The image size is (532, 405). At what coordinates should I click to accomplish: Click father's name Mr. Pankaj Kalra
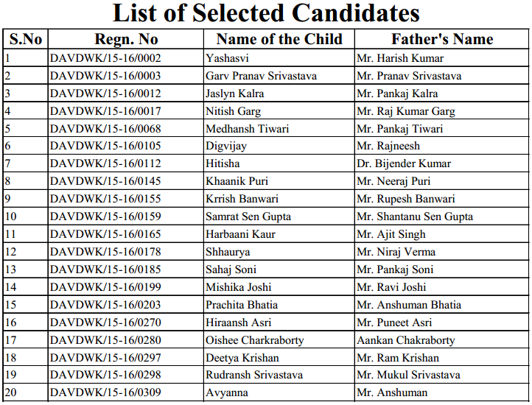tap(396, 94)
